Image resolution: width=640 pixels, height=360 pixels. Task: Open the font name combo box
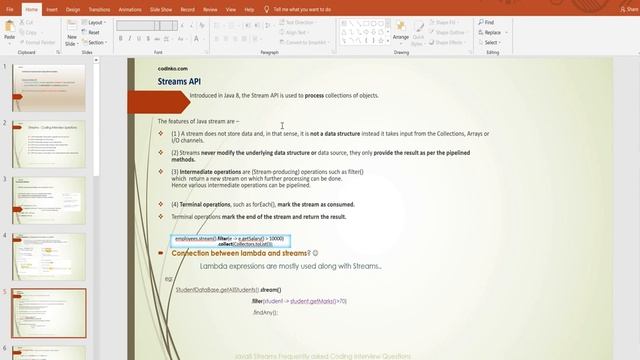click(x=137, y=25)
